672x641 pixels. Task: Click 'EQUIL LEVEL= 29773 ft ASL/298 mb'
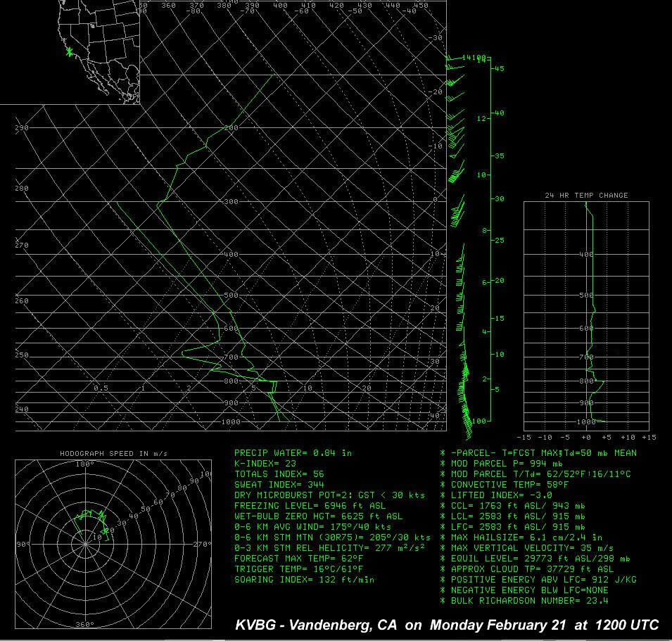coord(535,559)
